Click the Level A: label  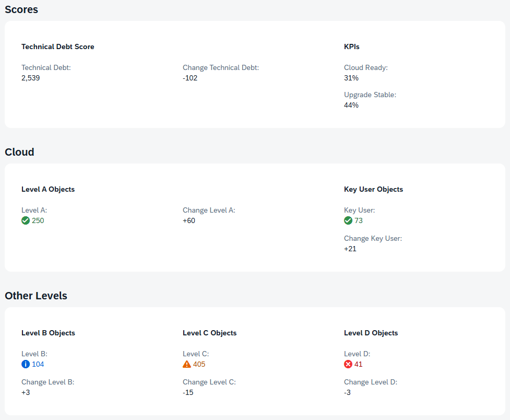pos(34,211)
